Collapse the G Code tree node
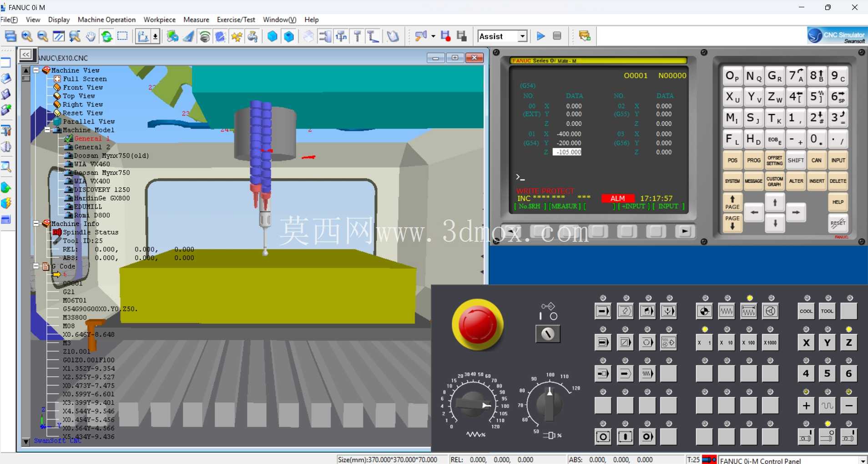The height and width of the screenshot is (464, 868). coord(36,266)
